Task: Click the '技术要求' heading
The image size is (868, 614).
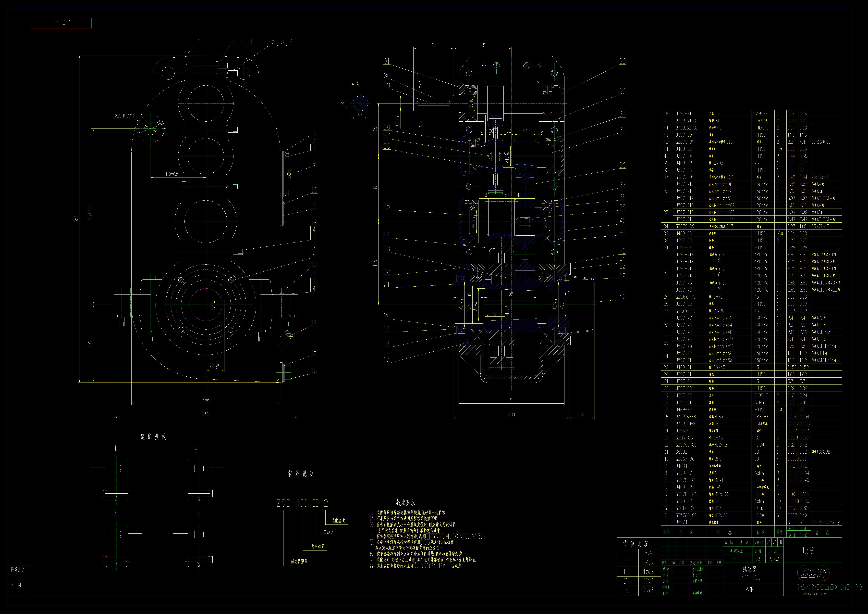Action: coord(406,503)
